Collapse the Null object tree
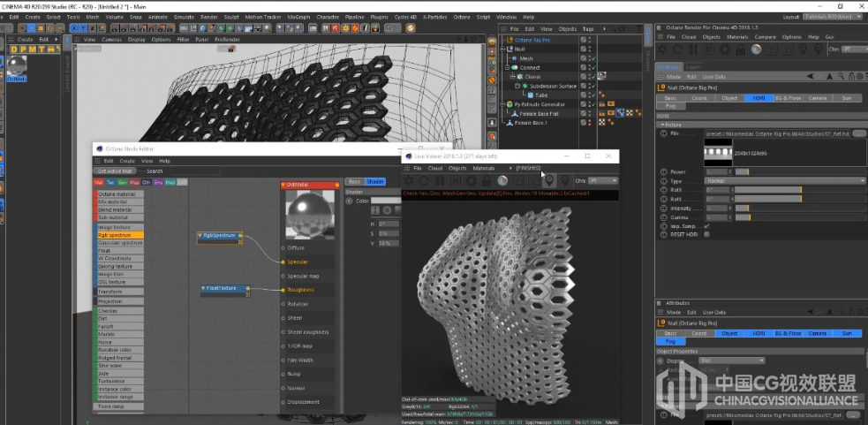The image size is (868, 425). (503, 49)
